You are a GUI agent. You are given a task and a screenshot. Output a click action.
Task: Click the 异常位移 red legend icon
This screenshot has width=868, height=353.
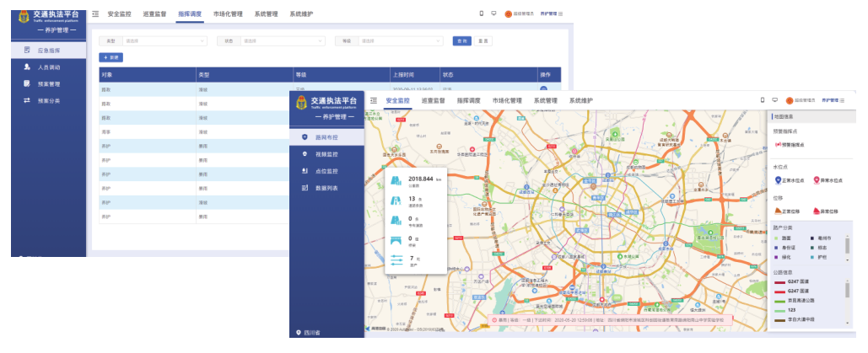pos(817,211)
